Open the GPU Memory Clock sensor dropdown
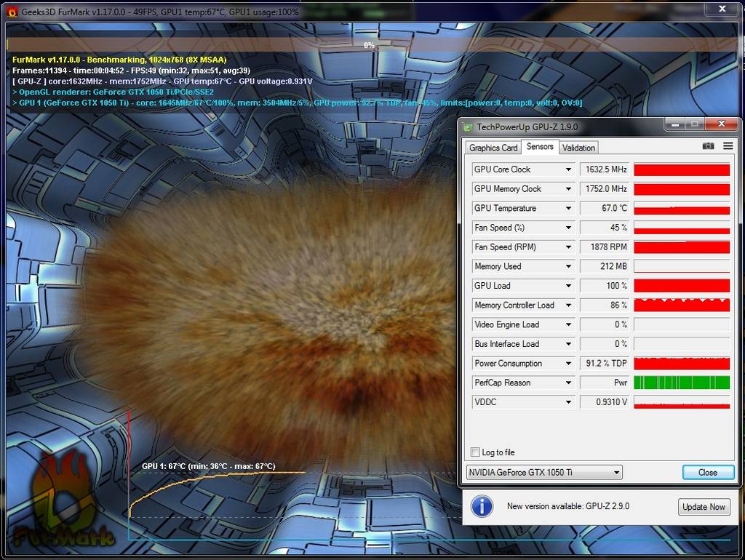The width and height of the screenshot is (745, 560). tap(568, 189)
